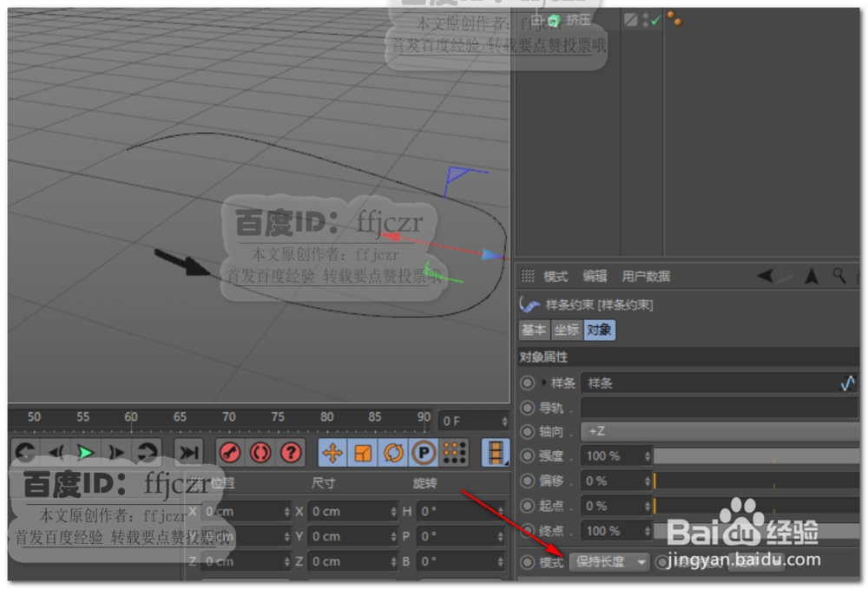The width and height of the screenshot is (868, 589).
Task: Open the 模式 保持长度 dropdown
Action: [x=609, y=562]
